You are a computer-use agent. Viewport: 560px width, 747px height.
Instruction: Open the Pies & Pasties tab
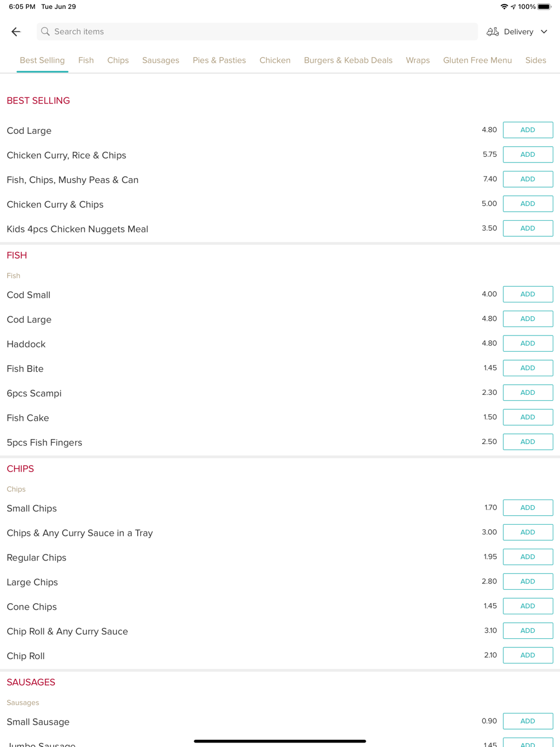[220, 60]
